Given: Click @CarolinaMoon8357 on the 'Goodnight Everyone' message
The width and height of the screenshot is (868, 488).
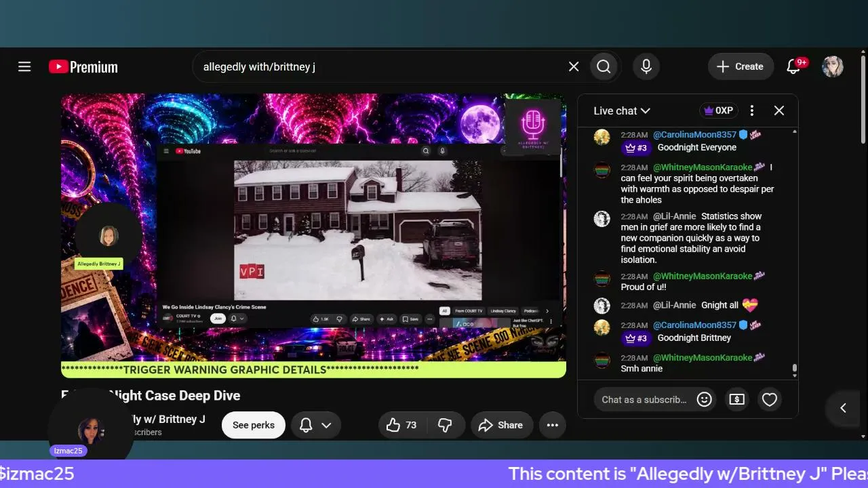Looking at the screenshot, I should point(694,135).
